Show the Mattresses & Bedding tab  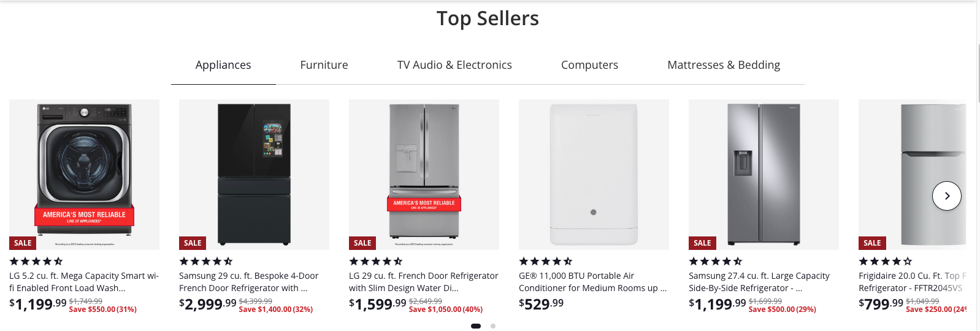click(723, 65)
